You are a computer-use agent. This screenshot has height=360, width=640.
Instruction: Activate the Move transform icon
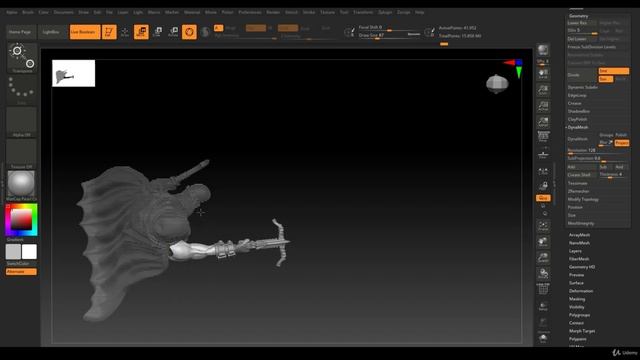pos(141,32)
